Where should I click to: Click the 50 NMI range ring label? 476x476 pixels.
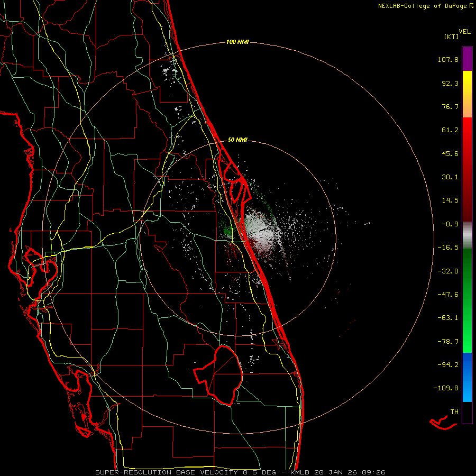(237, 140)
